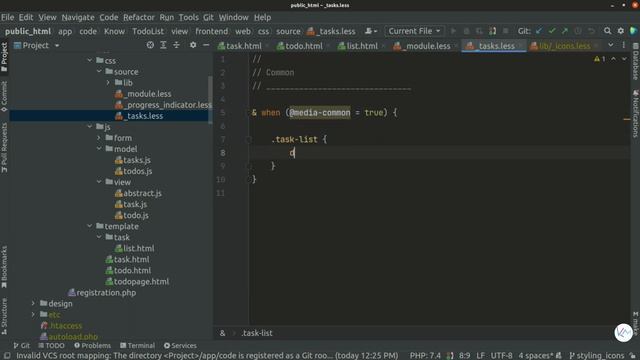The image size is (640, 360).
Task: Click the Git commit checkmark icon
Action: point(552,31)
